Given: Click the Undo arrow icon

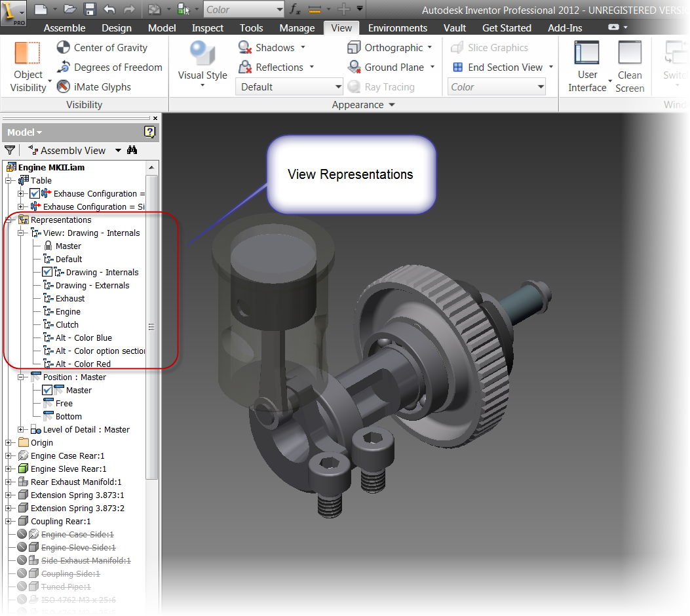Looking at the screenshot, I should click(109, 9).
